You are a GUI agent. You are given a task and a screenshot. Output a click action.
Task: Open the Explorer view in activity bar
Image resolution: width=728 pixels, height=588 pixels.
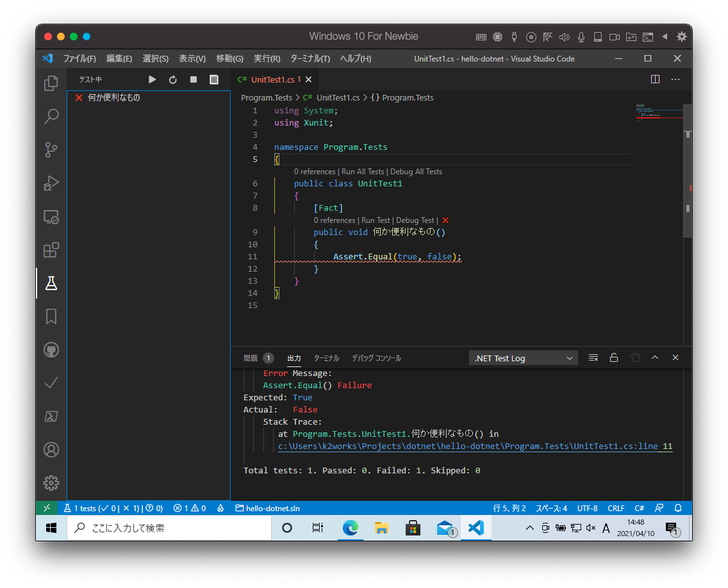pyautogui.click(x=51, y=83)
